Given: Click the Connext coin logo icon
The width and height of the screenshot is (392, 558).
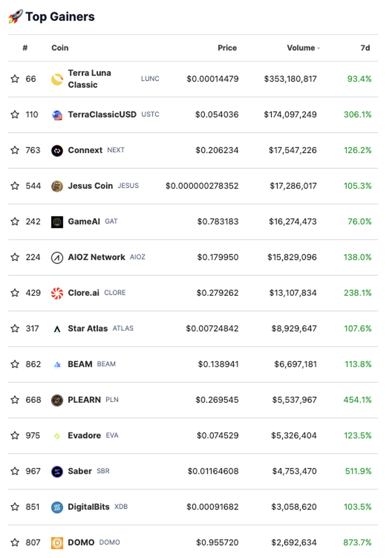Looking at the screenshot, I should pyautogui.click(x=57, y=150).
